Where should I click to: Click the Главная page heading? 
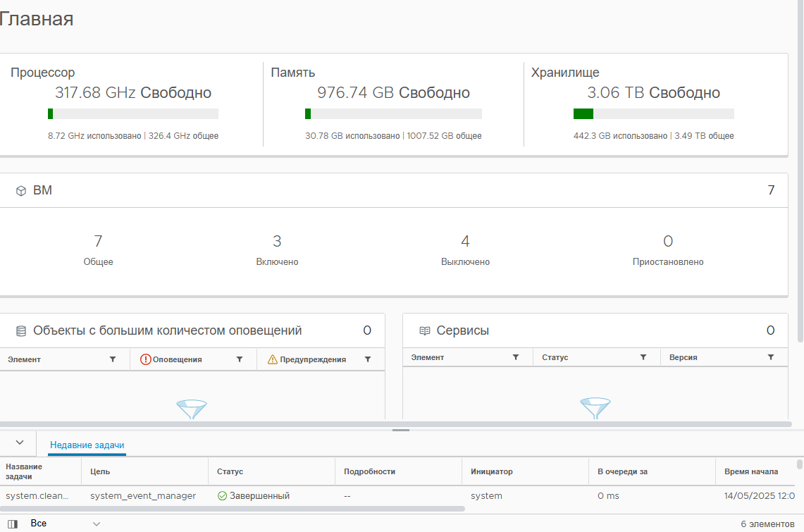click(37, 19)
